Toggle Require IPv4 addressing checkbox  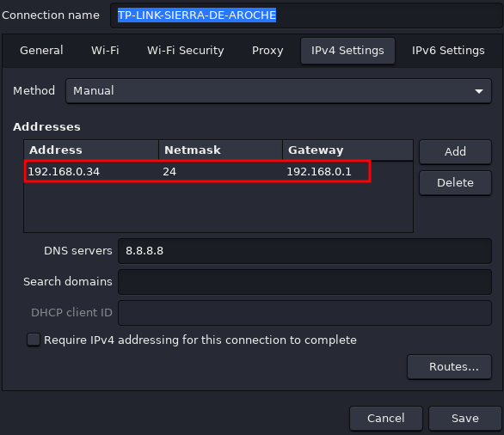point(34,340)
